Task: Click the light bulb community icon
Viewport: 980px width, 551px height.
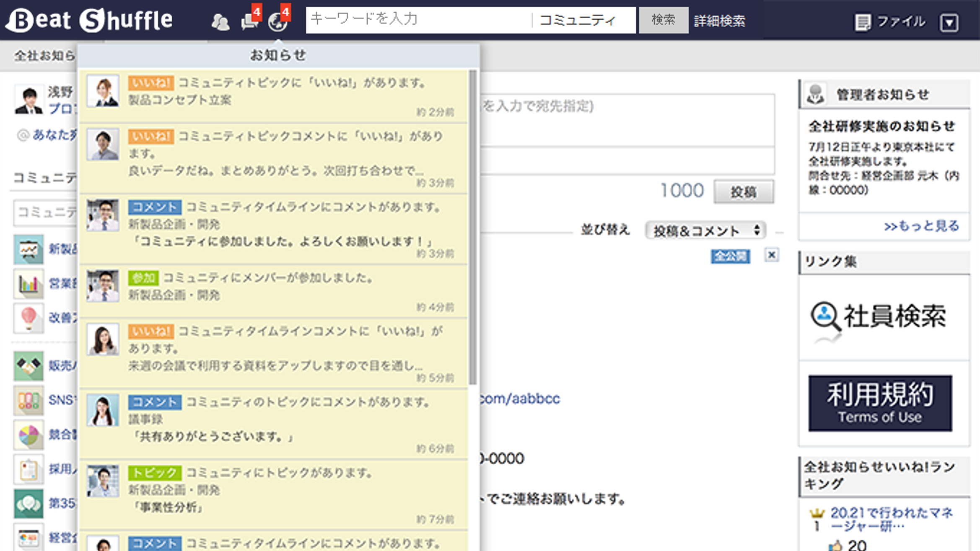Action: click(29, 318)
